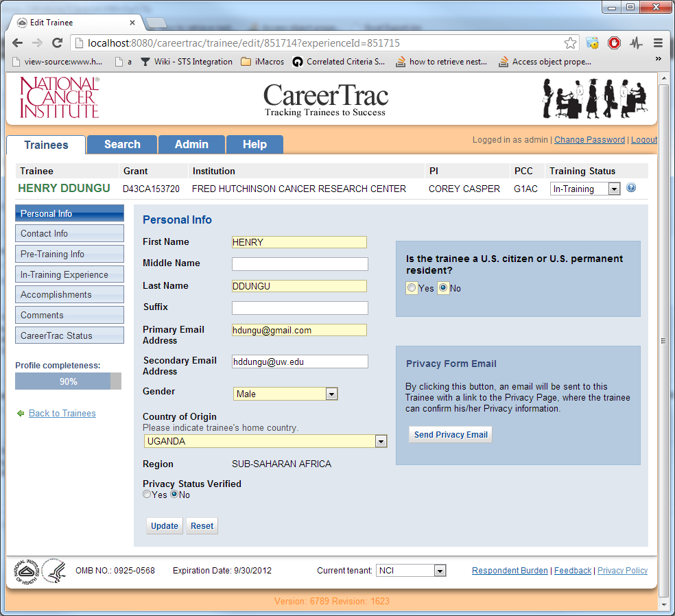Open the iMacros bookmark folder
This screenshot has height=616, width=675.
(x=263, y=62)
